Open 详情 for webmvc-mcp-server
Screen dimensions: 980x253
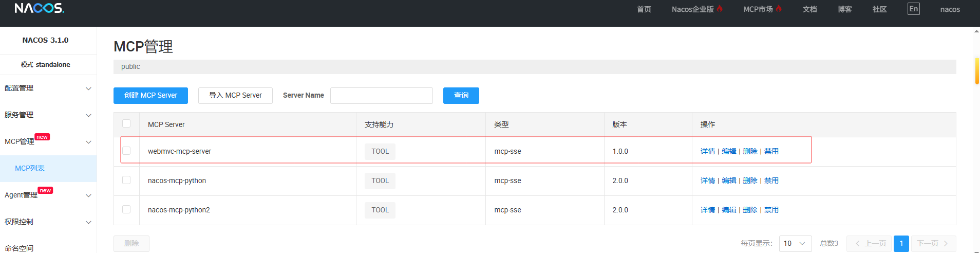[708, 151]
